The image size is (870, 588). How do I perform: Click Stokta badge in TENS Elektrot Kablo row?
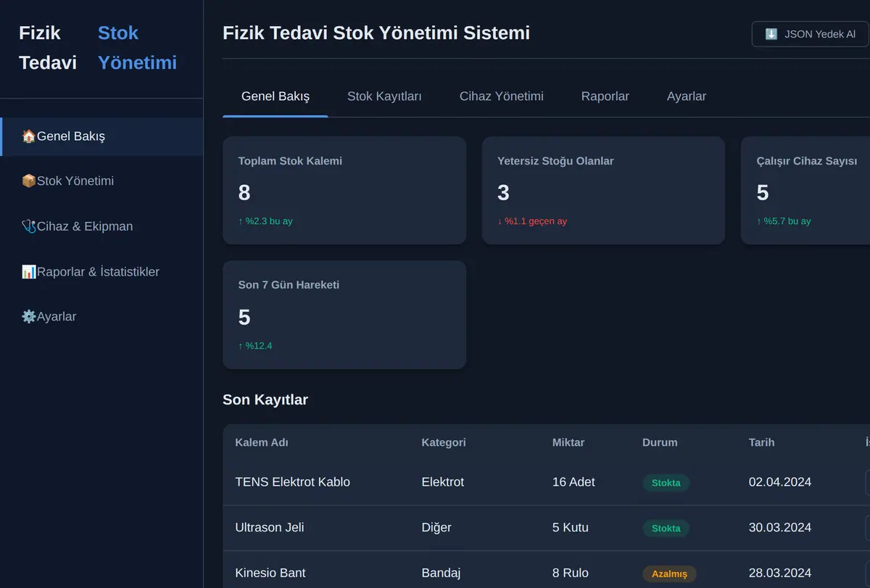click(x=666, y=483)
